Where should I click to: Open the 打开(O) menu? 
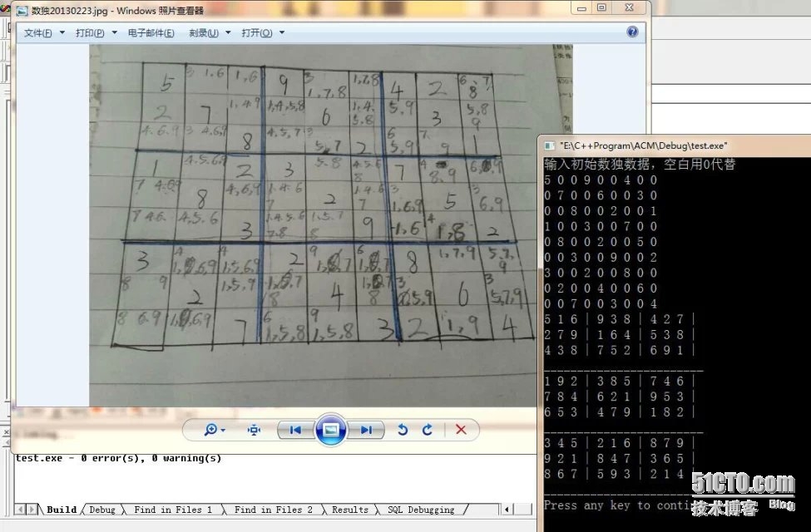click(x=256, y=33)
